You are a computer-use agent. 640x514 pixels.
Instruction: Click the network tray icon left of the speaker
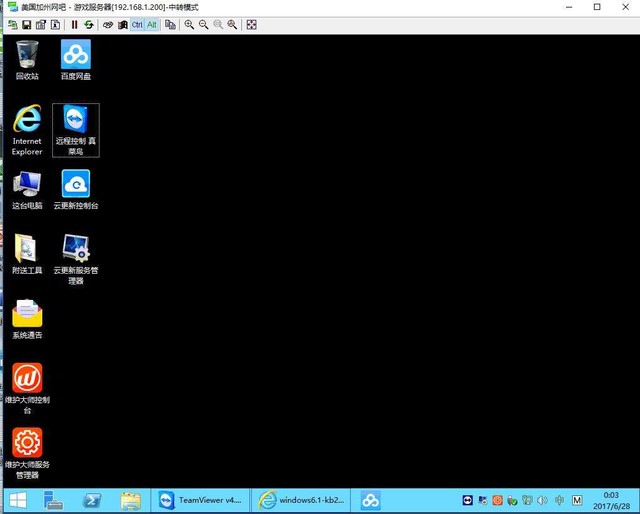point(528,500)
